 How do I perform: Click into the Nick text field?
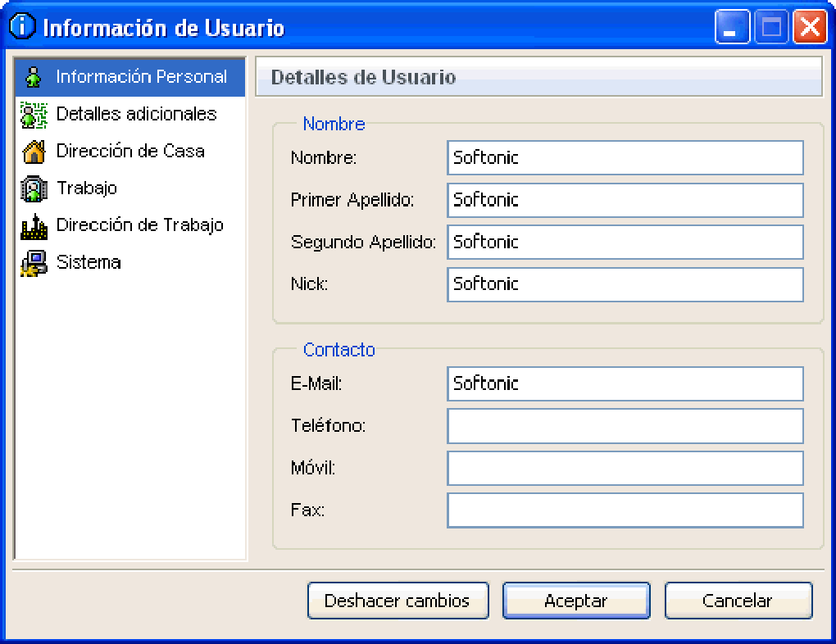[625, 284]
